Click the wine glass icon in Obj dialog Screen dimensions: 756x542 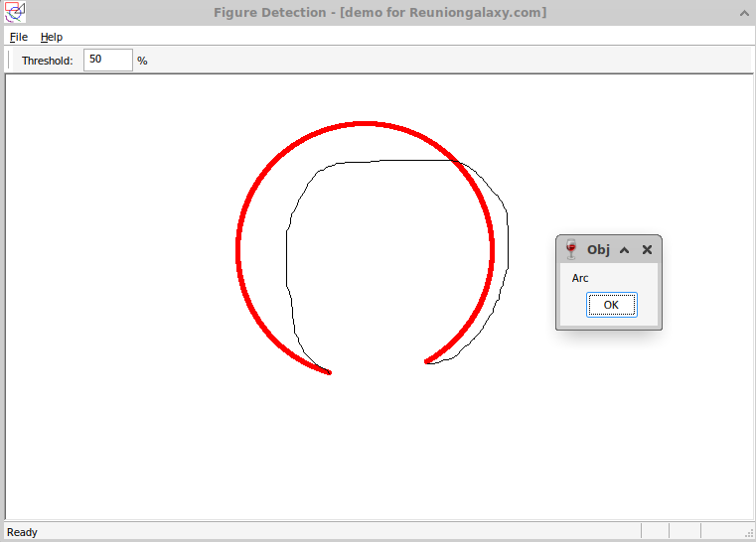coord(571,249)
